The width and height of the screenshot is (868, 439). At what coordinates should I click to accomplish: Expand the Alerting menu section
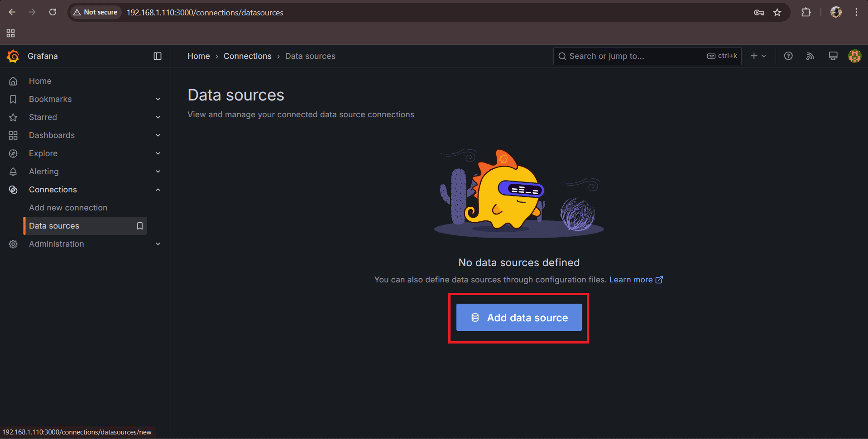[x=158, y=172]
